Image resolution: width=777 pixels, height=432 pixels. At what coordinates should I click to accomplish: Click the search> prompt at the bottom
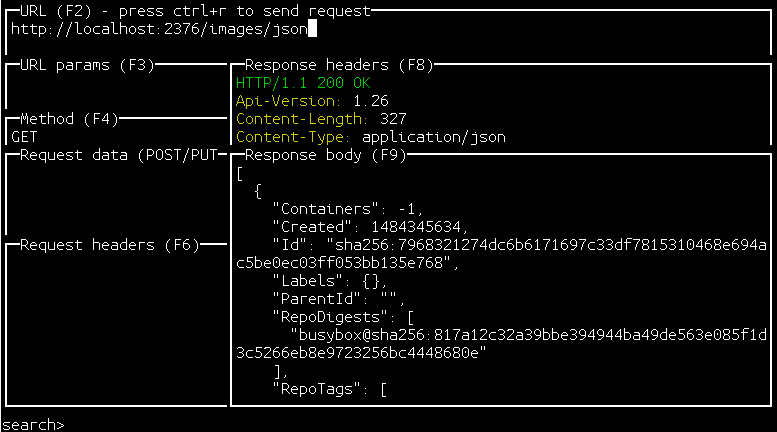[x=34, y=424]
